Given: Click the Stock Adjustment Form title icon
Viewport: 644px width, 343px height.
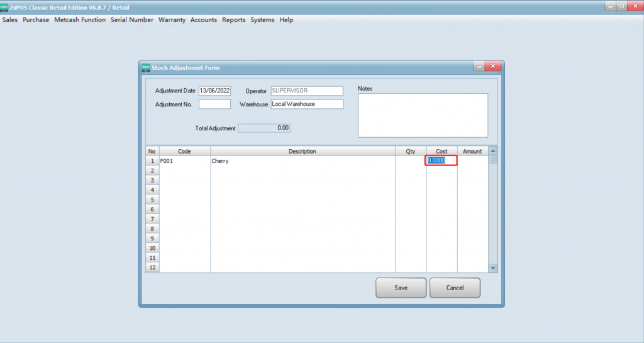Looking at the screenshot, I should click(x=145, y=67).
